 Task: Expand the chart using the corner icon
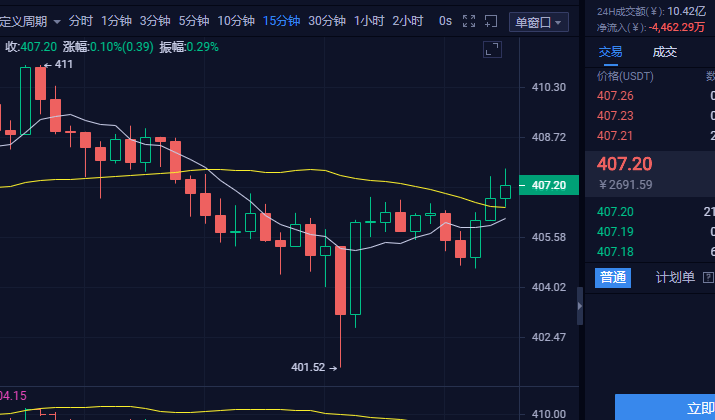(x=492, y=49)
